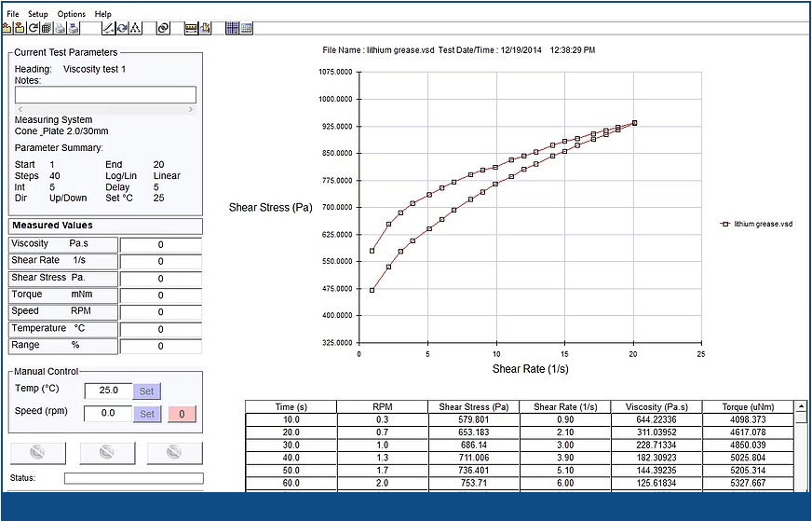This screenshot has width=812, height=521.
Task: Click the light table view toolbar icon
Action: pyautogui.click(x=247, y=28)
